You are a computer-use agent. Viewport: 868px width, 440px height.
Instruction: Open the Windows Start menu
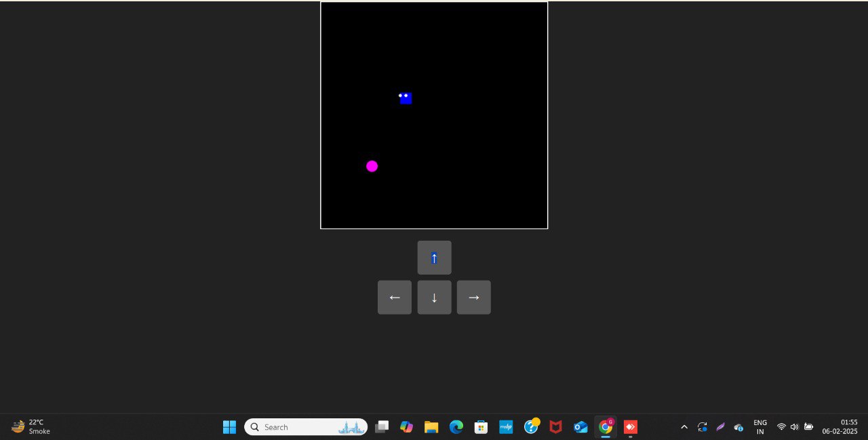tap(230, 427)
